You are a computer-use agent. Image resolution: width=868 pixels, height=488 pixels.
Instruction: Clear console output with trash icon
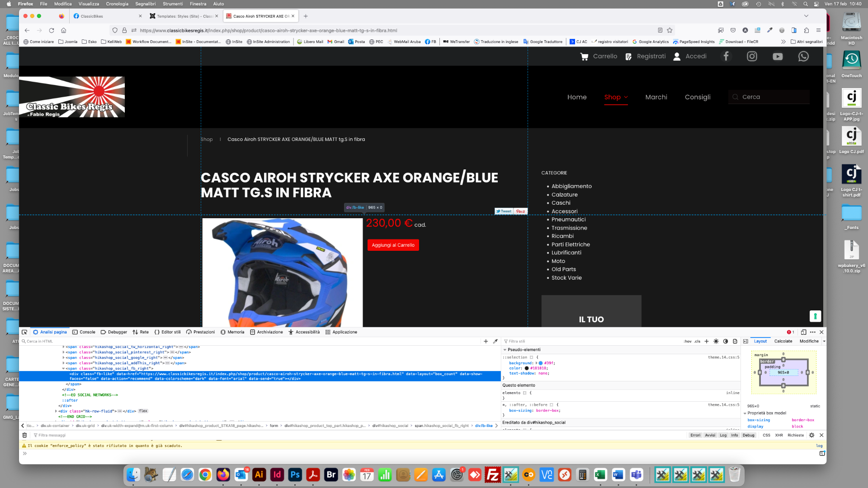point(24,435)
